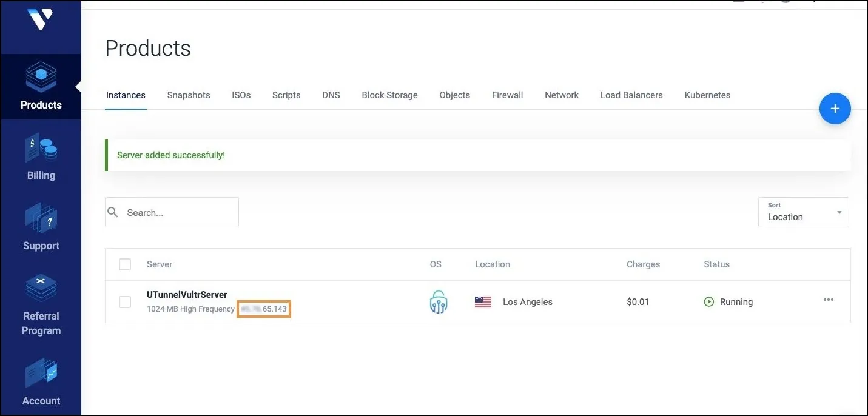Click the Location column header
The width and height of the screenshot is (868, 416).
point(493,264)
